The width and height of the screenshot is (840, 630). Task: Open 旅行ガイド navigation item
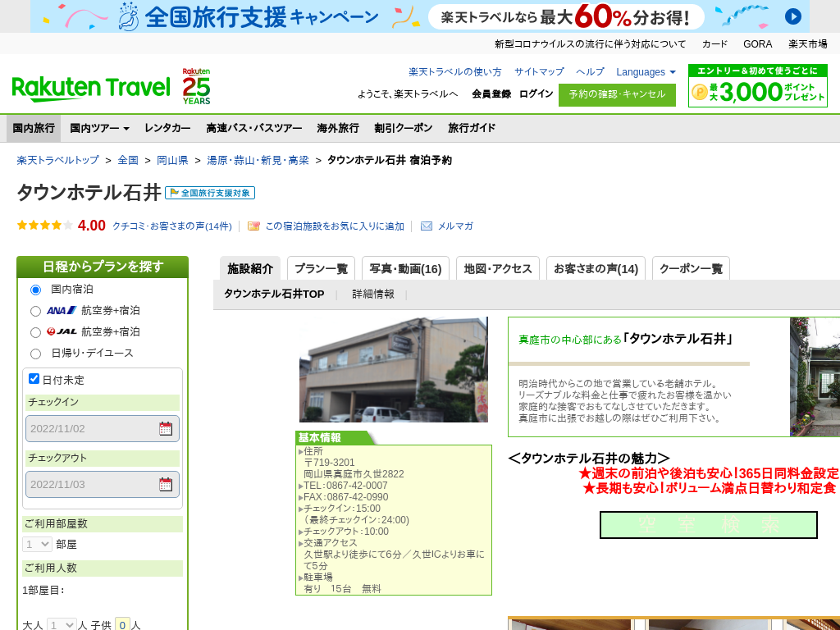(x=472, y=128)
